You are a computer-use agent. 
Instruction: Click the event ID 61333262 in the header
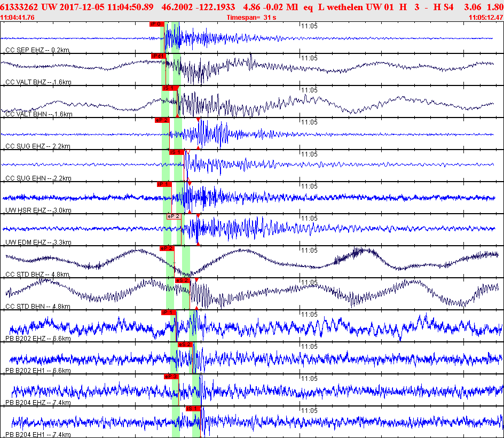[19, 7]
